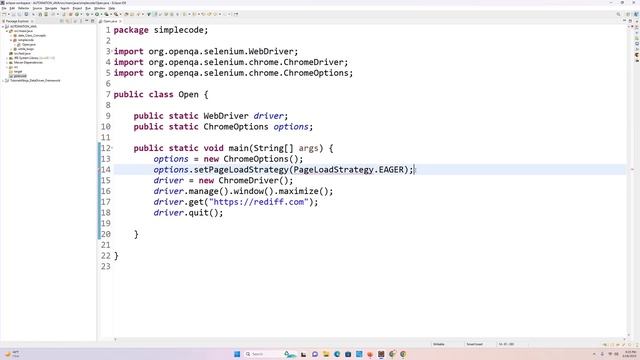The image size is (640, 360).
Task: Click the New toolbar icon
Action: (x=4, y=14)
